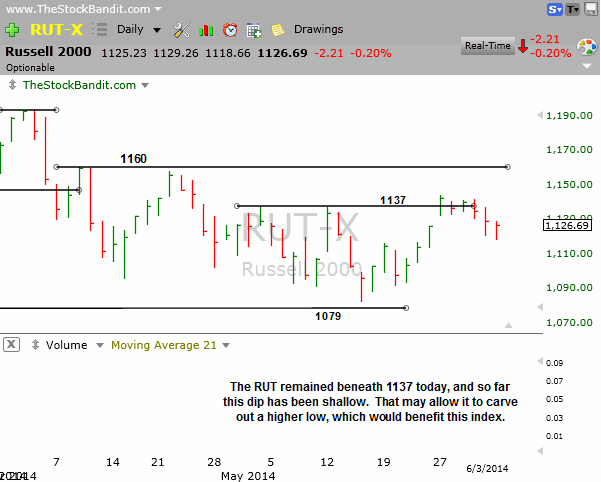Click the 1,150.00 price scale label
The image size is (601, 482).
point(569,184)
